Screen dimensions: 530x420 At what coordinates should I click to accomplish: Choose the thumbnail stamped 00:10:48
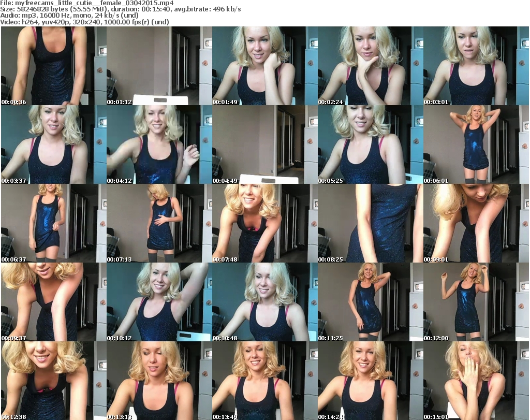click(x=264, y=302)
